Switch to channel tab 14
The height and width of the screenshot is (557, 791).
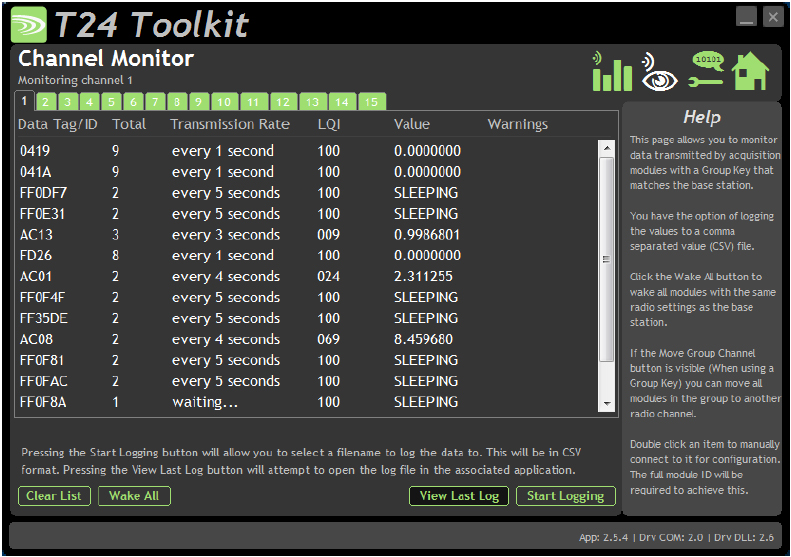pos(342,102)
